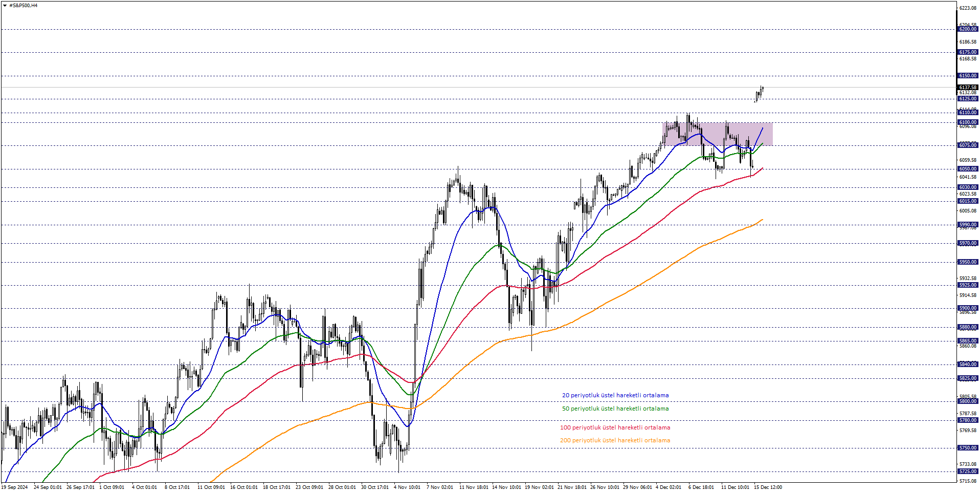This screenshot has height=493, width=980.
Task: Click the 5800.00 horizontal level label
Action: (x=968, y=401)
